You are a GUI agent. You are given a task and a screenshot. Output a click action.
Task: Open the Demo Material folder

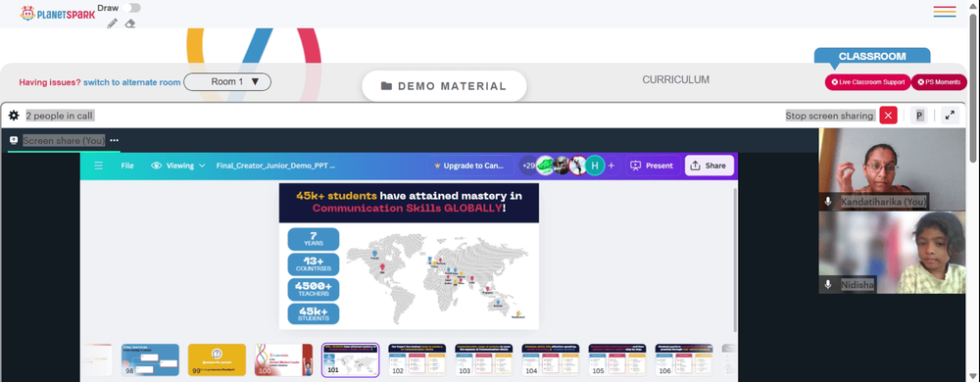[x=444, y=86]
